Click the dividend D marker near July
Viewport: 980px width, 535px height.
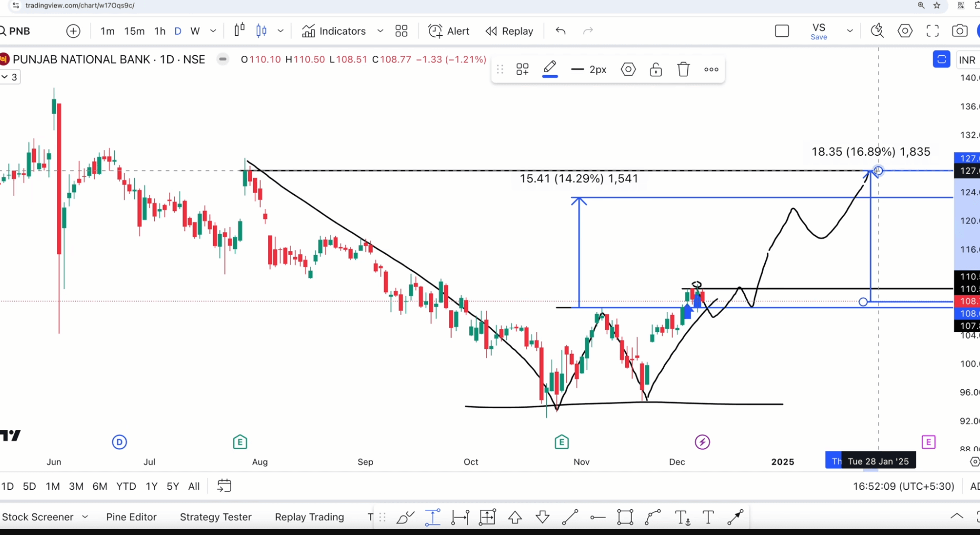point(119,442)
